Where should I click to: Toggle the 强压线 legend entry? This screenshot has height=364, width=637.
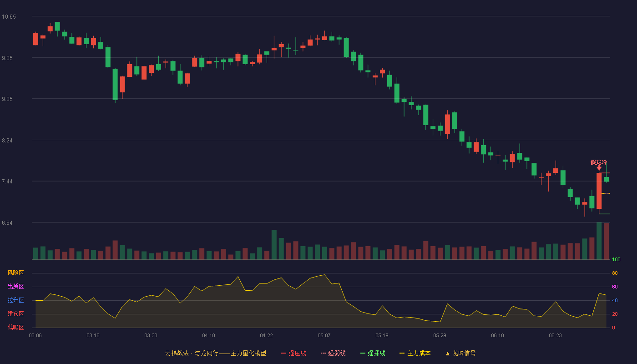tap(293, 353)
